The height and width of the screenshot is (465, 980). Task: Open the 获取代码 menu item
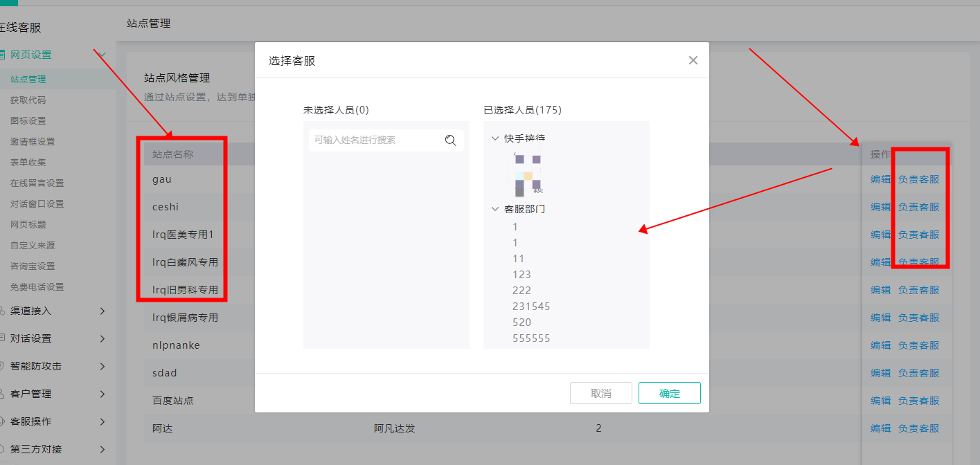coord(28,100)
